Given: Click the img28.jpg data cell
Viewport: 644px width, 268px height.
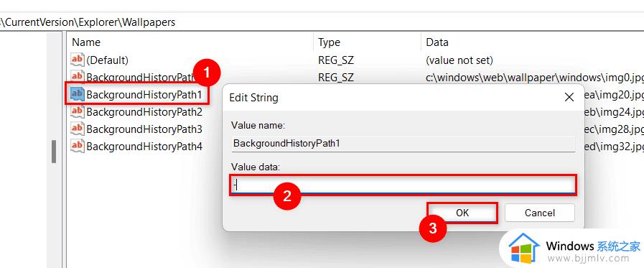Looking at the screenshot, I should 614,129.
